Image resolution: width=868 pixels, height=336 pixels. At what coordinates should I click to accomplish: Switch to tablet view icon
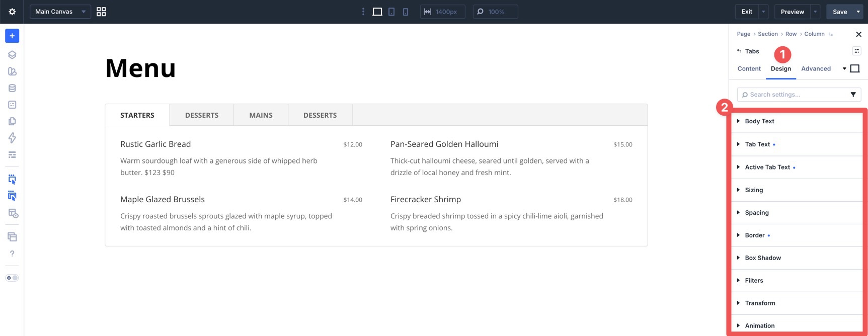[x=391, y=12]
